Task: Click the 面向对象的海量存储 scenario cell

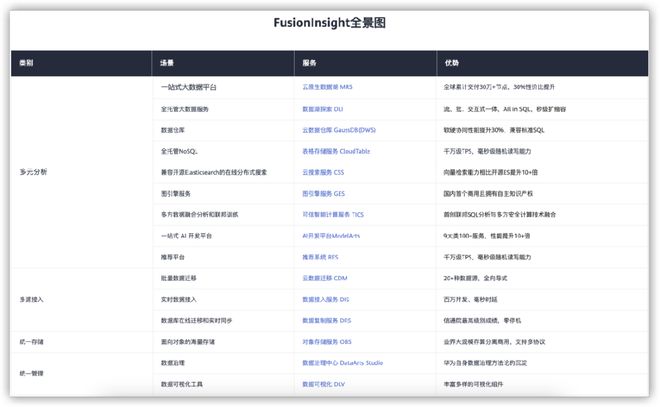Action: (x=188, y=342)
